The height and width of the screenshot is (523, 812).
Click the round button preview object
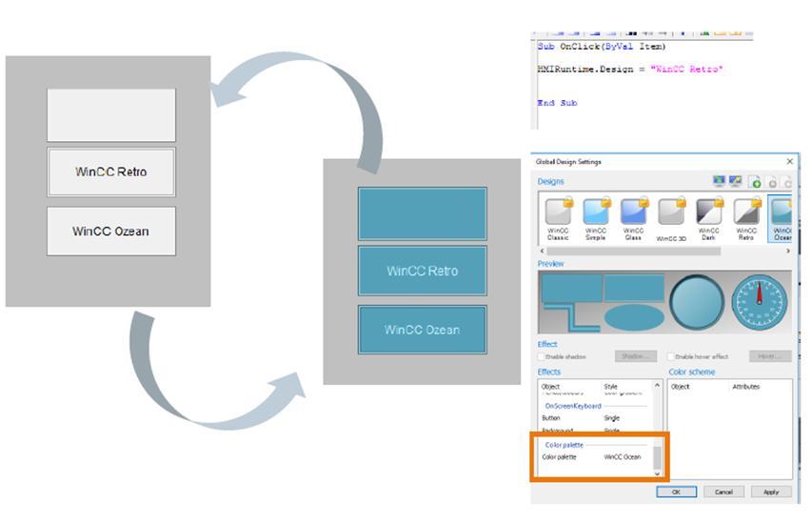click(697, 302)
